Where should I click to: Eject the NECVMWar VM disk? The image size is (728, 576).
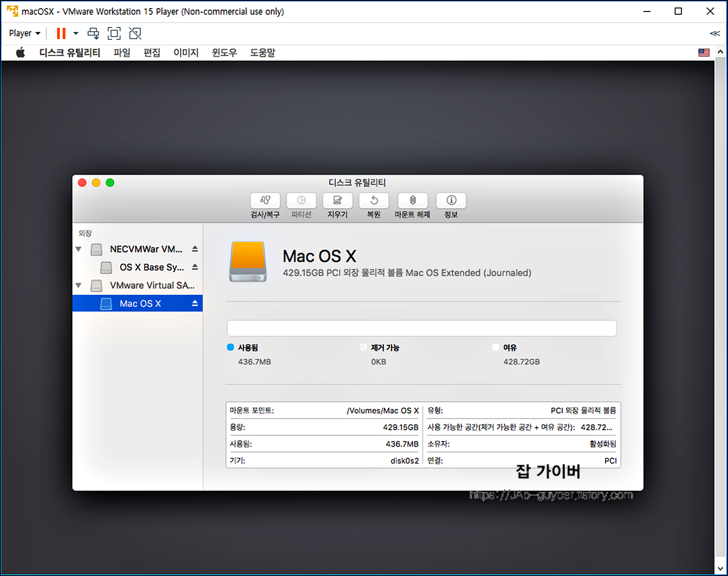pos(195,249)
